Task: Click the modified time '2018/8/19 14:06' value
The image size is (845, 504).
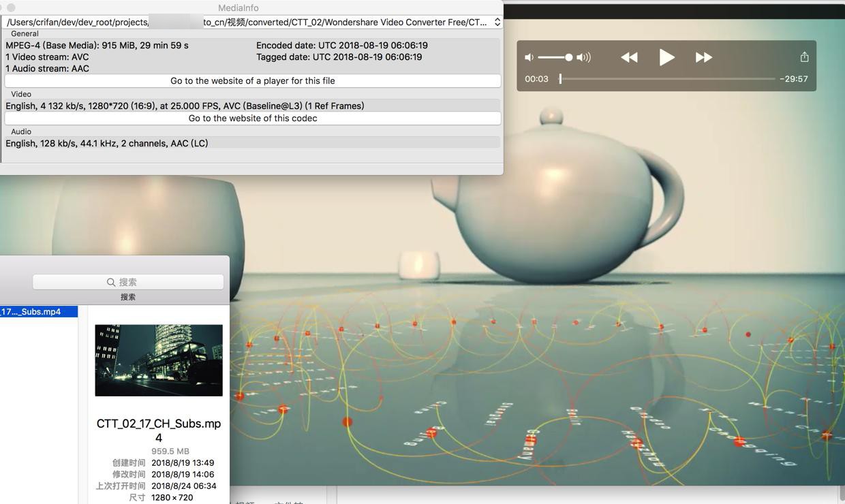Action: pos(183,474)
